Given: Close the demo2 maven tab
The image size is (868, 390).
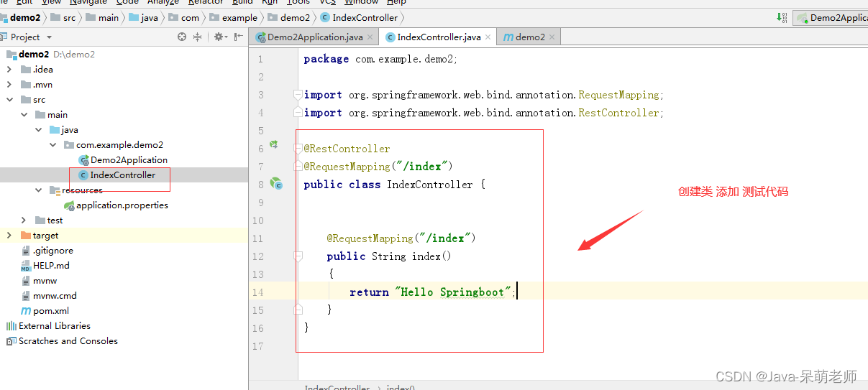Looking at the screenshot, I should (552, 37).
